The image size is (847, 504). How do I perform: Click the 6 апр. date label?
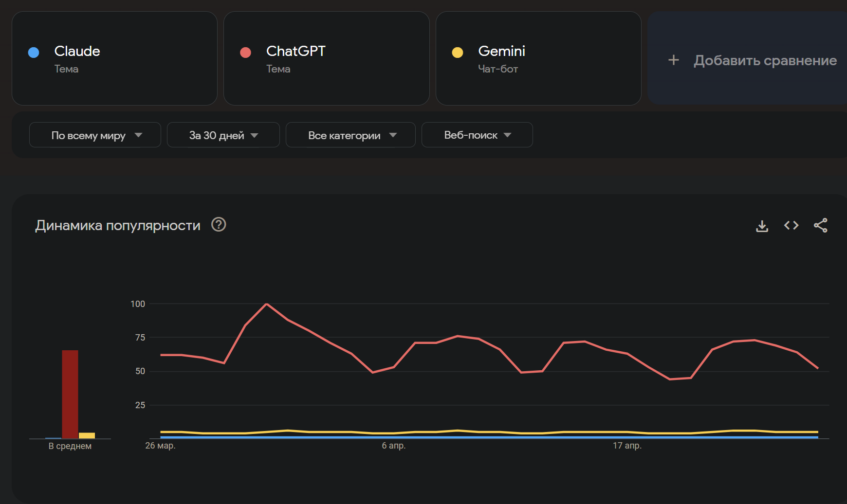pyautogui.click(x=393, y=446)
